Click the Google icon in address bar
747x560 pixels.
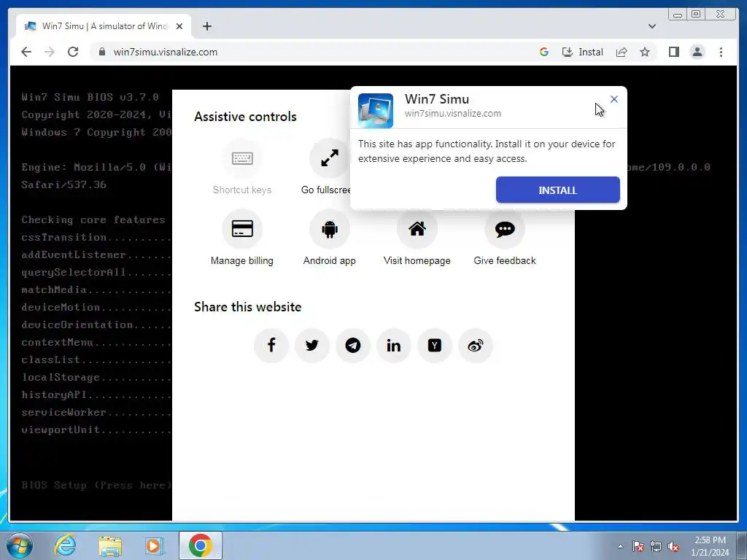[544, 52]
